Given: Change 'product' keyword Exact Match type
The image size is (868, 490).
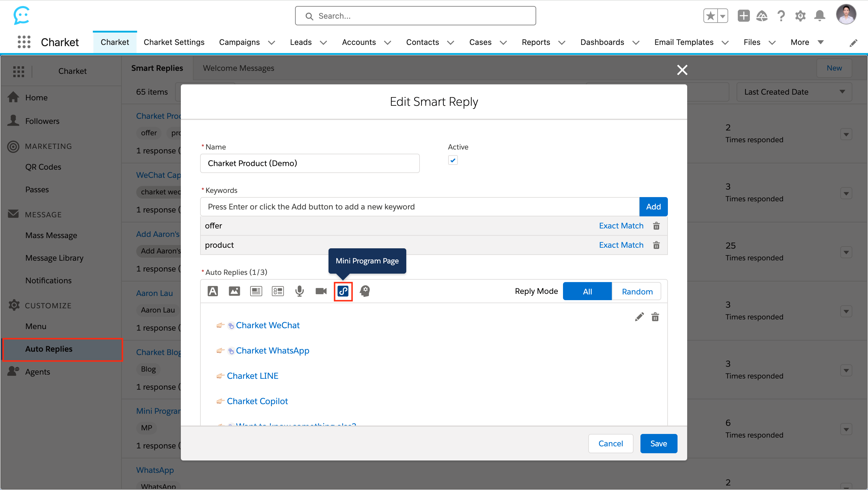Looking at the screenshot, I should 621,245.
